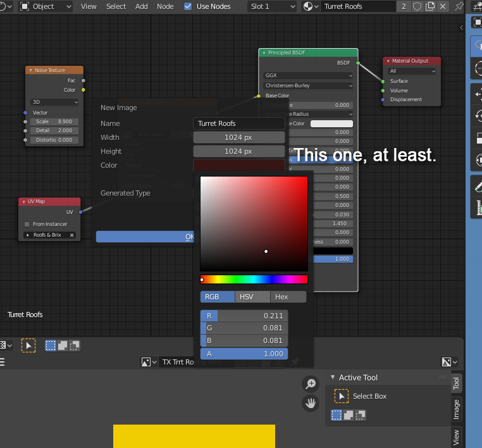Switch color picker to RGB mode
The height and width of the screenshot is (448, 482).
tap(218, 297)
